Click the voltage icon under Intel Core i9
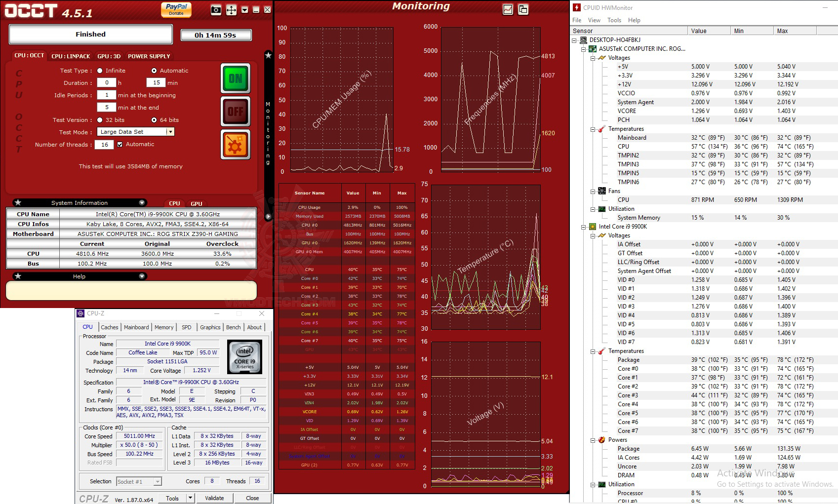 coord(602,235)
